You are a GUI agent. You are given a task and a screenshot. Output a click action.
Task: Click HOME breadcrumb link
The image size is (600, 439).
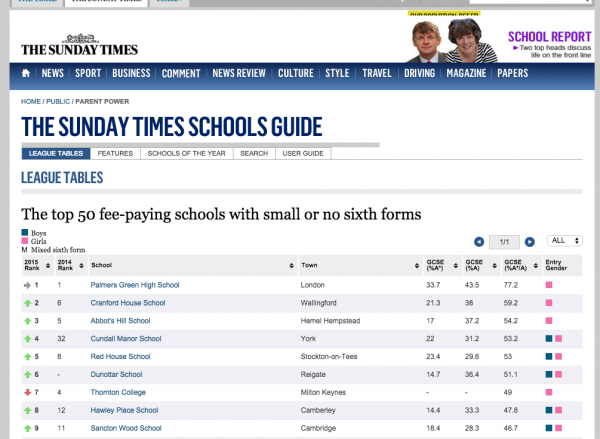(31, 101)
